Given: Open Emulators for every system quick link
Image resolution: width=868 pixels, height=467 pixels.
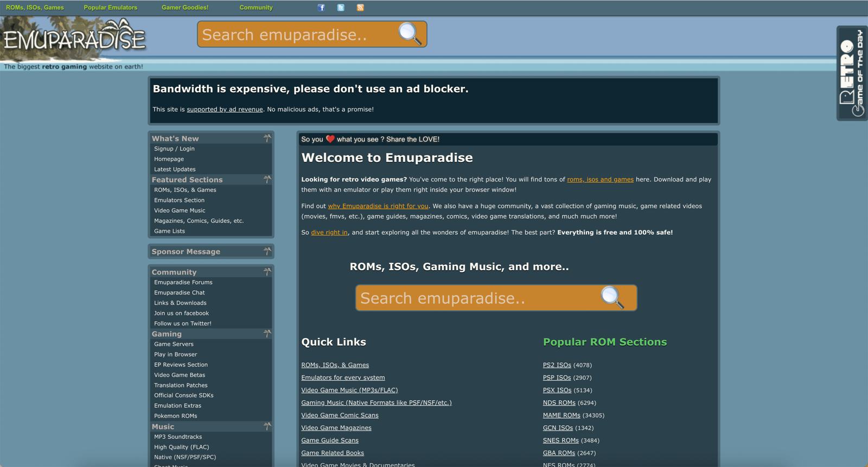Looking at the screenshot, I should 343,378.
